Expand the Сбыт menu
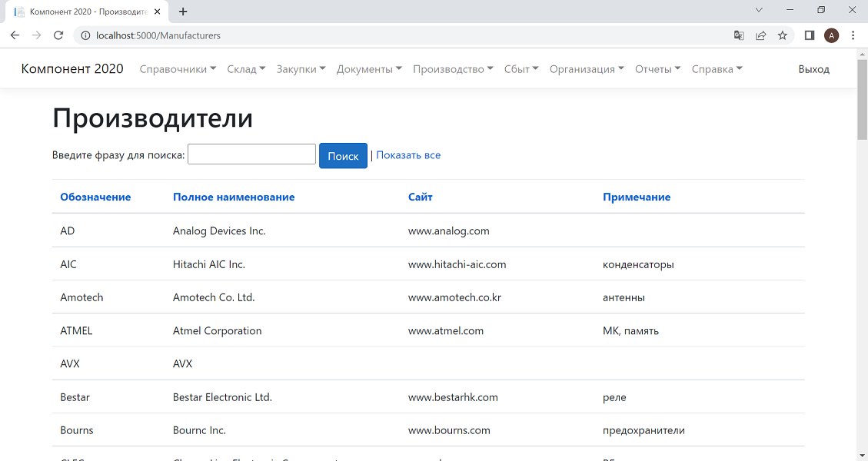868x461 pixels. click(521, 69)
